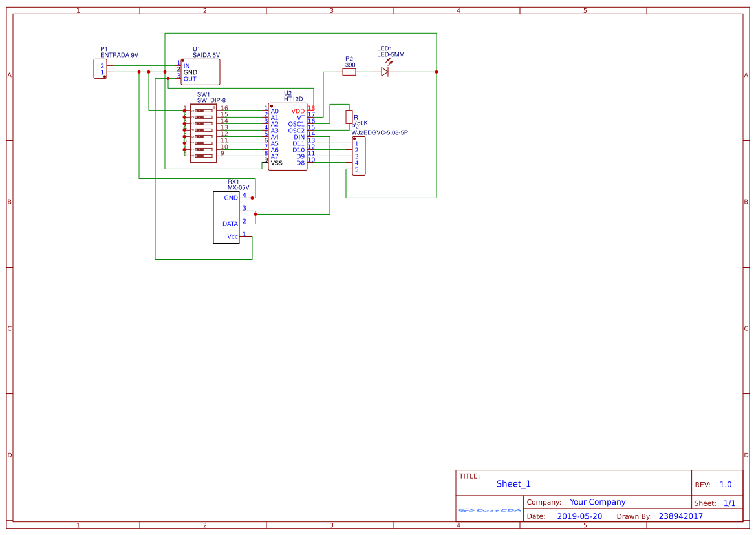Viewport: 756px width, 535px height.
Task: Select the P2 five-pin terminal connector
Action: click(359, 156)
